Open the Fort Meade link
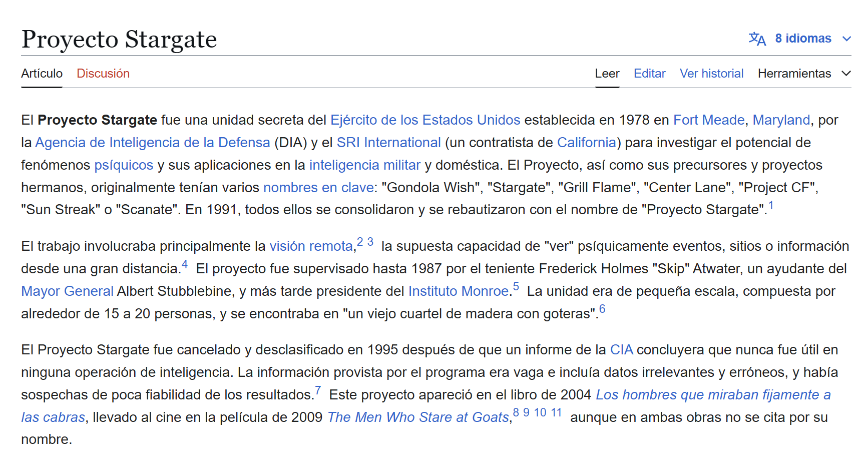 click(x=708, y=120)
